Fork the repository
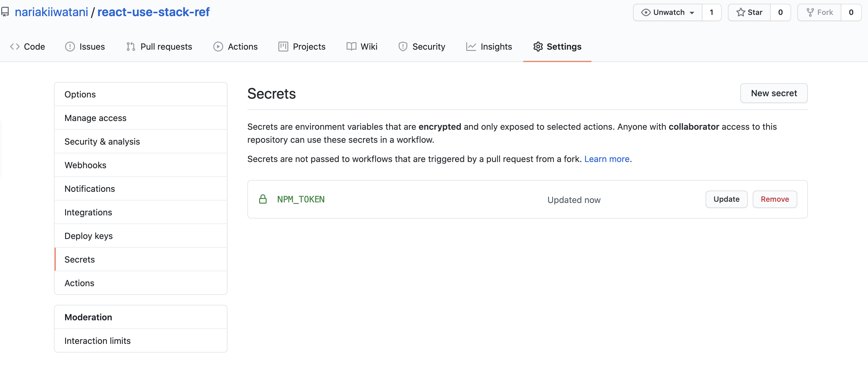The width and height of the screenshot is (868, 365). click(819, 12)
